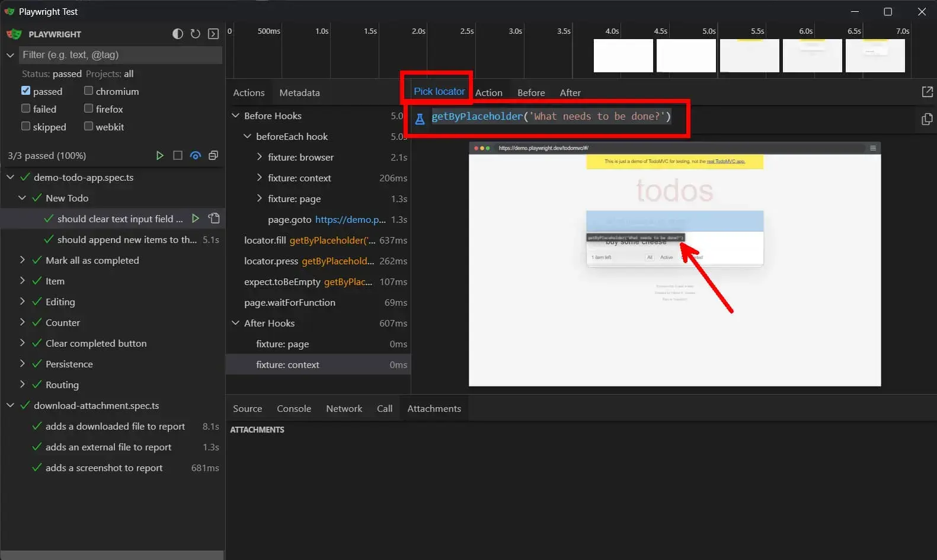Click timeline thumbnail near 6.5s
937x560 pixels.
tap(875, 56)
